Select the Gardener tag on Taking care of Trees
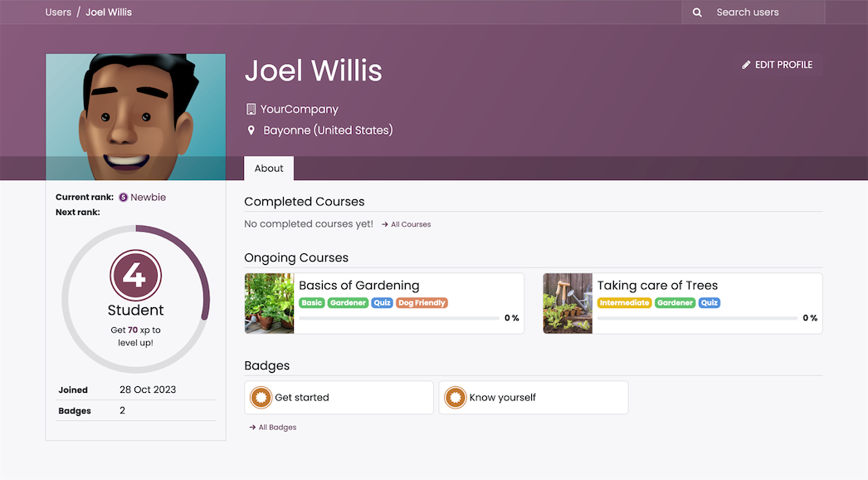This screenshot has width=868, height=480. [675, 302]
